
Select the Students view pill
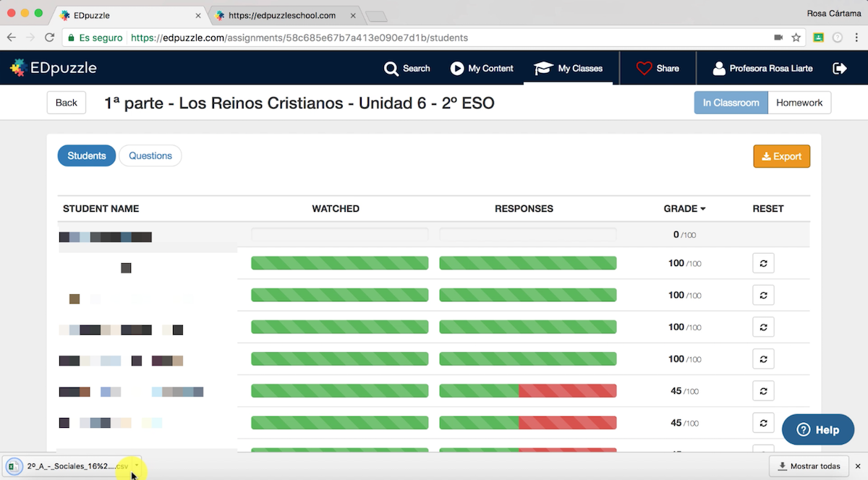click(x=87, y=155)
